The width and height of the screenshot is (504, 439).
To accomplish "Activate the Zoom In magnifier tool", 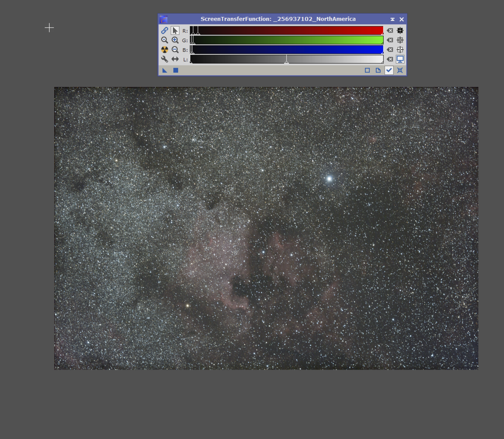I will tap(174, 40).
